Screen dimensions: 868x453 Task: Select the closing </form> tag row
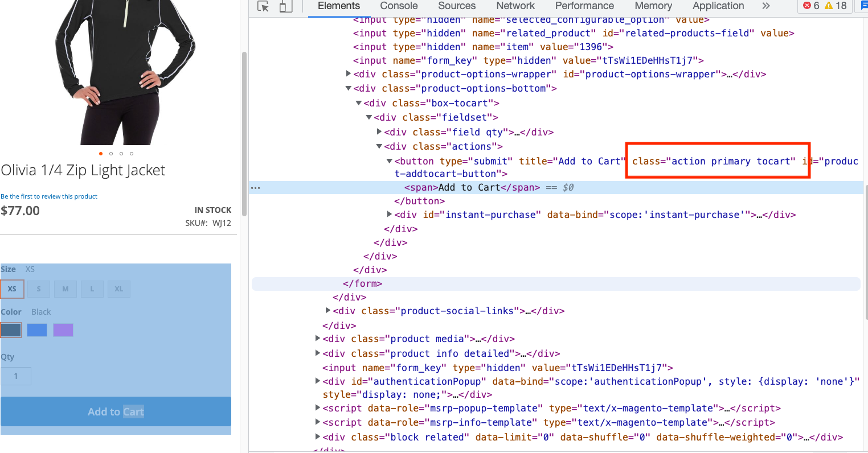[x=556, y=283]
